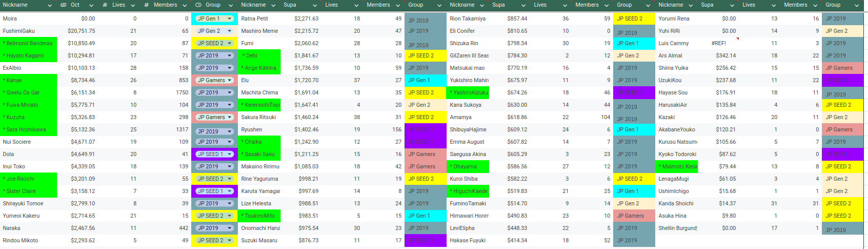Viewport: 868px width, 249px height.
Task: Select the Rion Takamiya cell
Action: click(x=468, y=18)
